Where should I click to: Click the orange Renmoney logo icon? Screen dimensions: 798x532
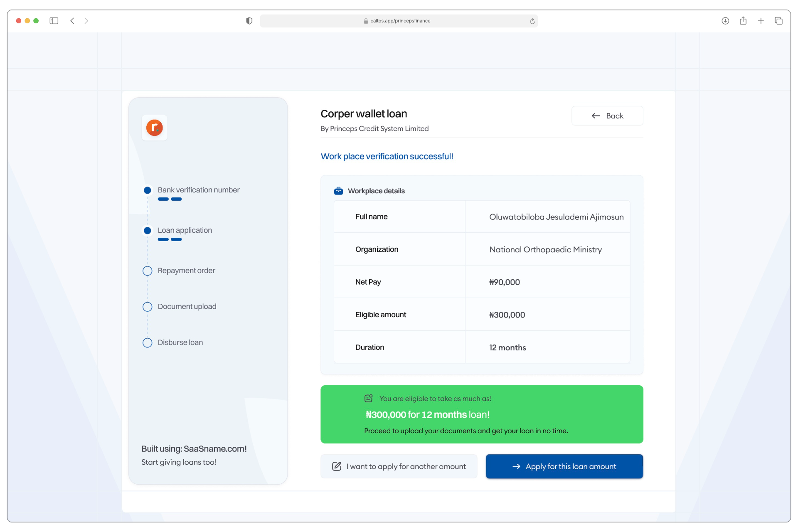pos(154,128)
